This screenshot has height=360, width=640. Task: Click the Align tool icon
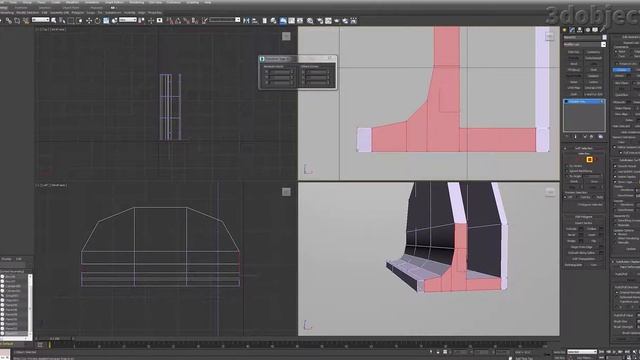point(255,20)
